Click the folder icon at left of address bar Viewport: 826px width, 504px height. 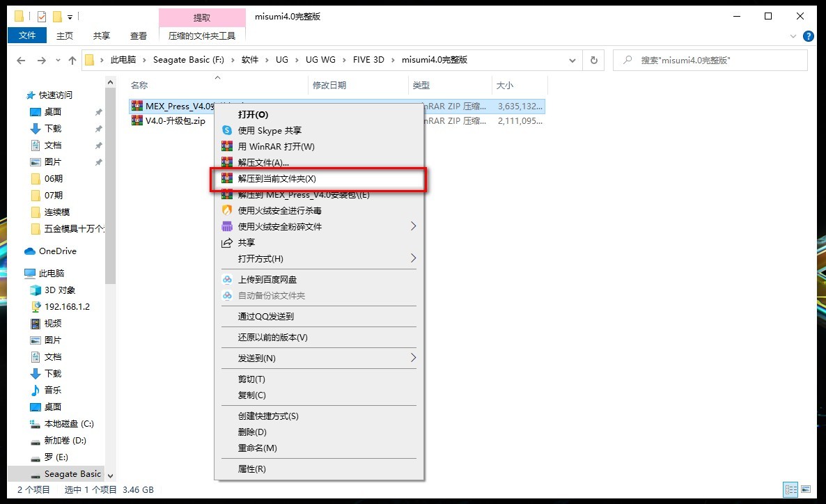pyautogui.click(x=88, y=60)
